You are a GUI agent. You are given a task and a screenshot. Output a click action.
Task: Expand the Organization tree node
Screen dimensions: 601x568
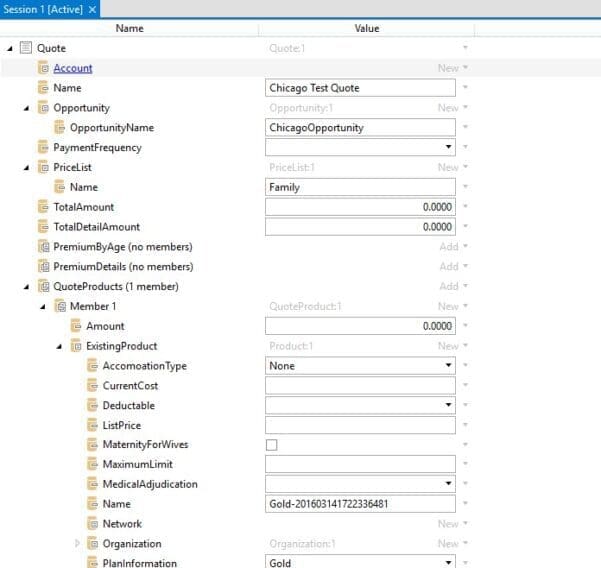click(77, 544)
